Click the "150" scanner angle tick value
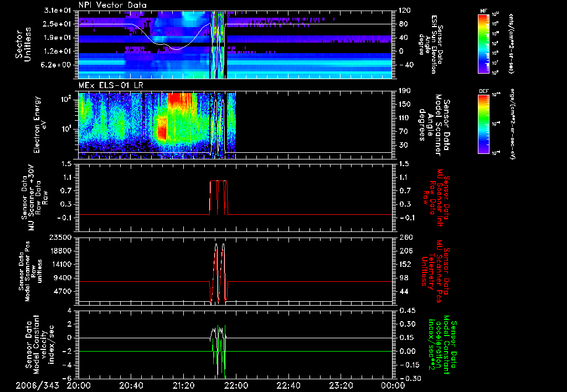Image resolution: width=567 pixels, height=392 pixels. pos(405,104)
